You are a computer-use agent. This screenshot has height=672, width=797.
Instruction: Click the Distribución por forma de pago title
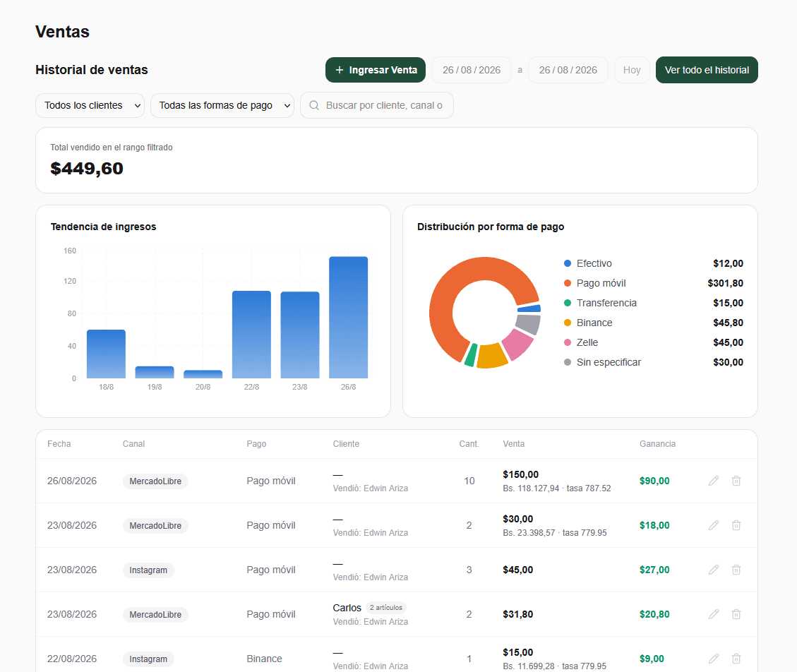click(x=491, y=227)
